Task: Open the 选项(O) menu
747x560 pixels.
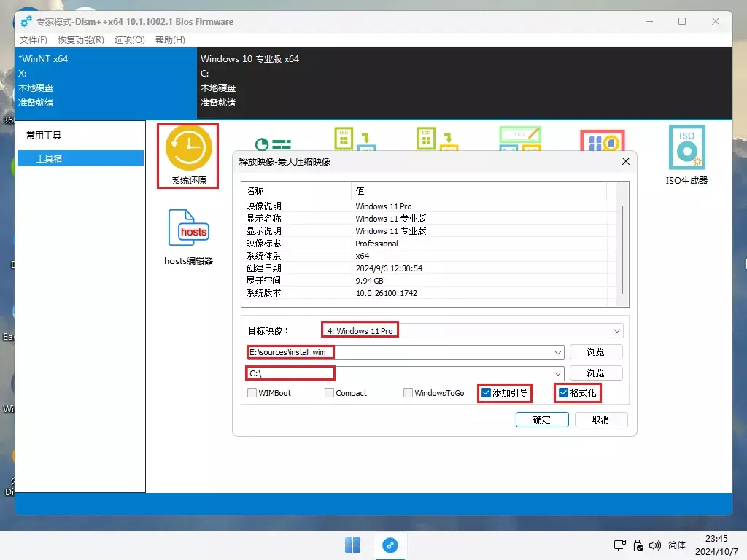Action: [130, 40]
